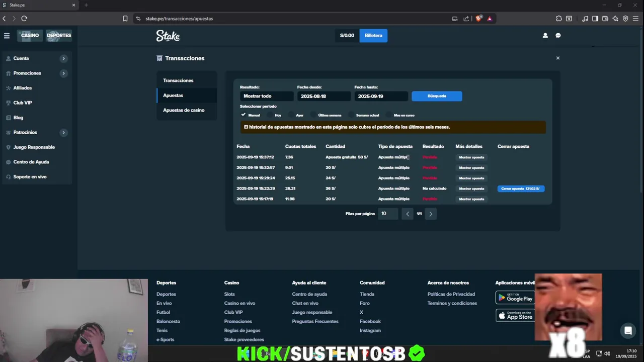Click the Brave Shields lion icon
The height and width of the screenshot is (362, 644).
tap(479, 19)
